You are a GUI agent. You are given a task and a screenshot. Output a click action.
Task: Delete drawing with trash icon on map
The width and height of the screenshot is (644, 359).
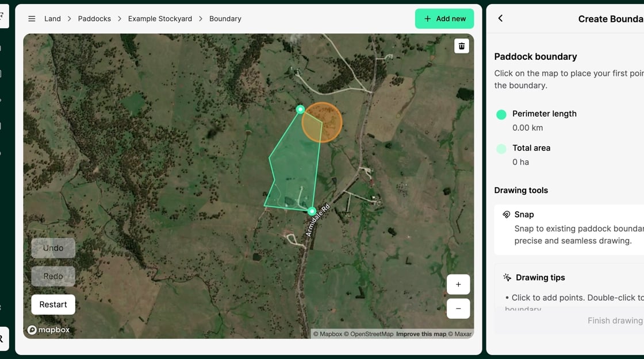[x=462, y=46]
